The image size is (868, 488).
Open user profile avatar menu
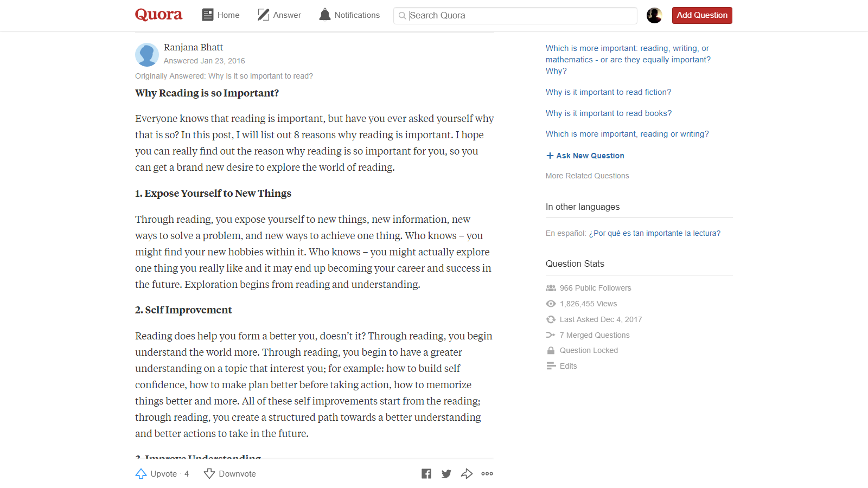(x=654, y=15)
